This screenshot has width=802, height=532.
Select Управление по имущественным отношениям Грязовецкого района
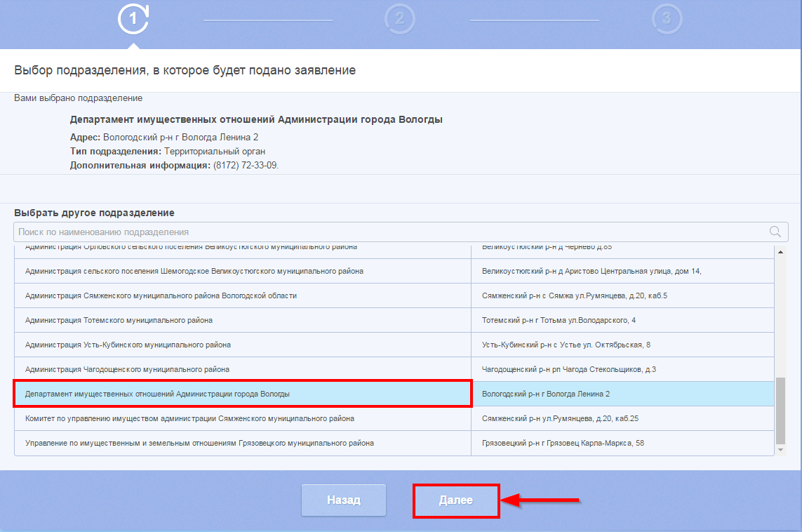242,444
